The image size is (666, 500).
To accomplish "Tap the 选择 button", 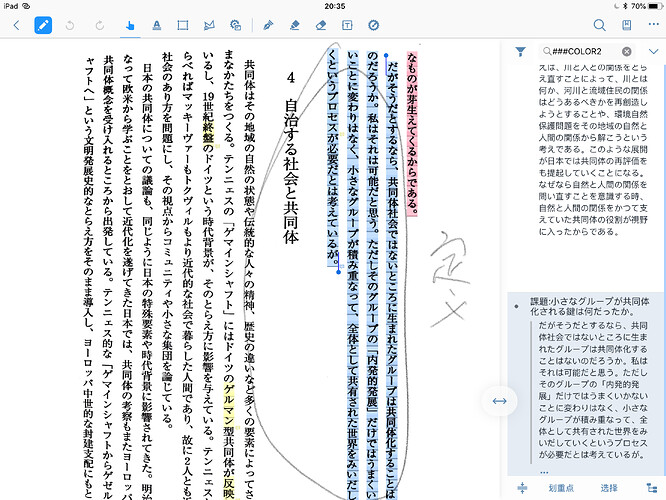I will (x=609, y=488).
